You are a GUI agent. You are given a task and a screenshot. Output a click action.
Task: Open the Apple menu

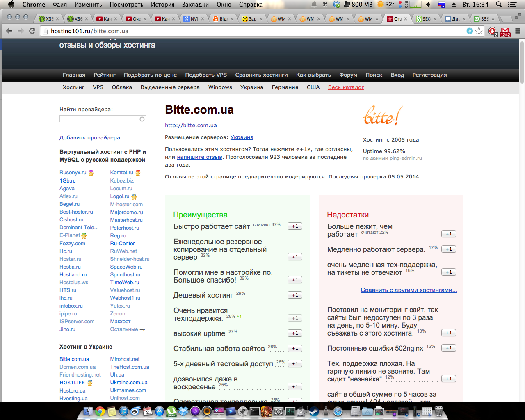click(x=11, y=5)
